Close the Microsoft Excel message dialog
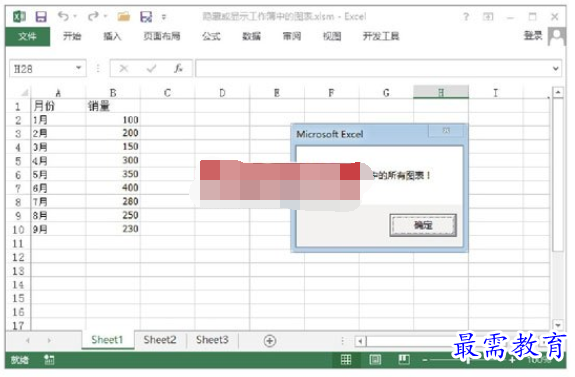The height and width of the screenshot is (377, 575). click(x=447, y=131)
